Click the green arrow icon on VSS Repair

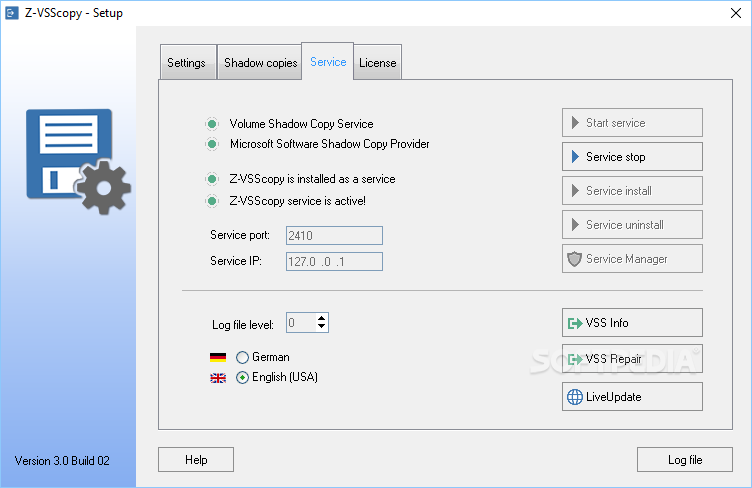(x=575, y=359)
